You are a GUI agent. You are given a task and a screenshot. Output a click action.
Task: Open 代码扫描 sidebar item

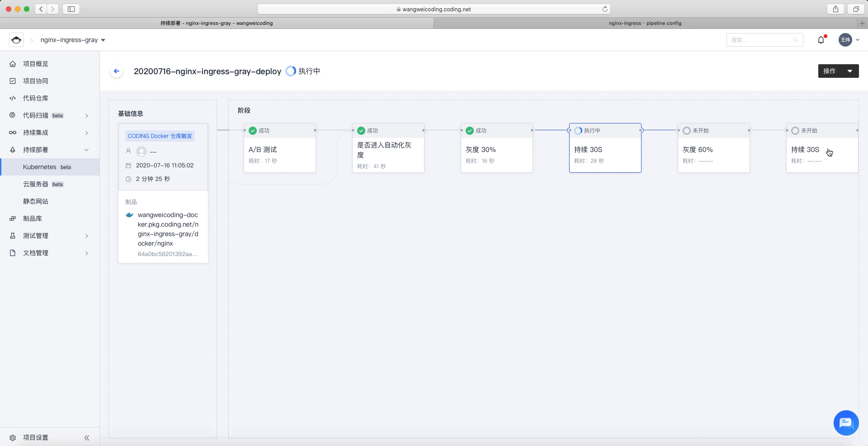tap(50, 115)
